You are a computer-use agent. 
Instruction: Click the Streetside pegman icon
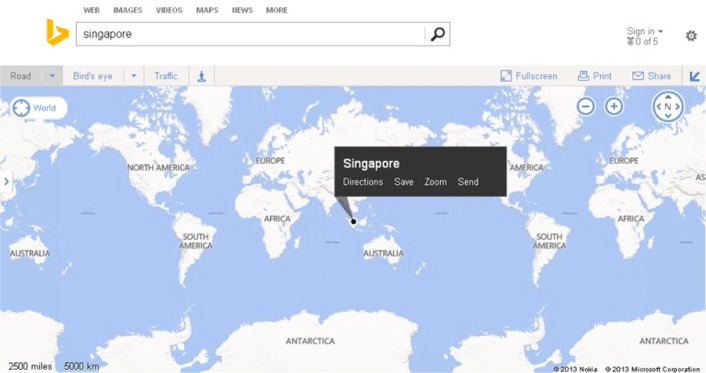[202, 76]
